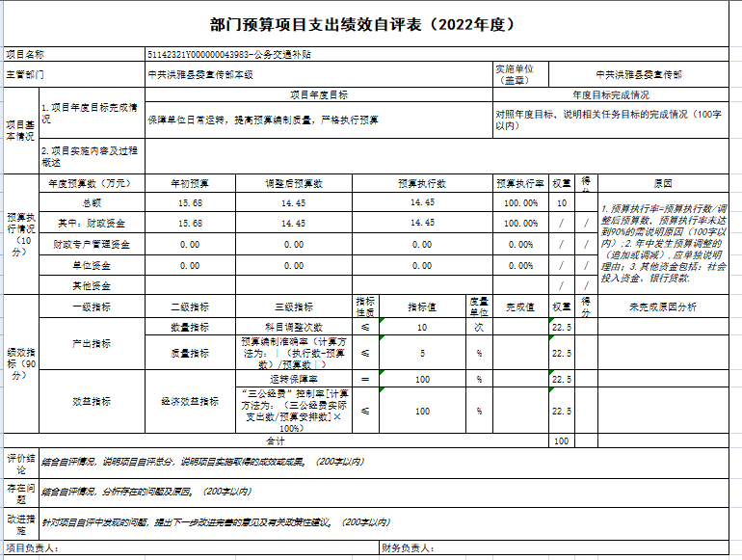Image resolution: width=742 pixels, height=560 pixels.
Task: Select the 完成值 header cell
Action: tap(520, 307)
